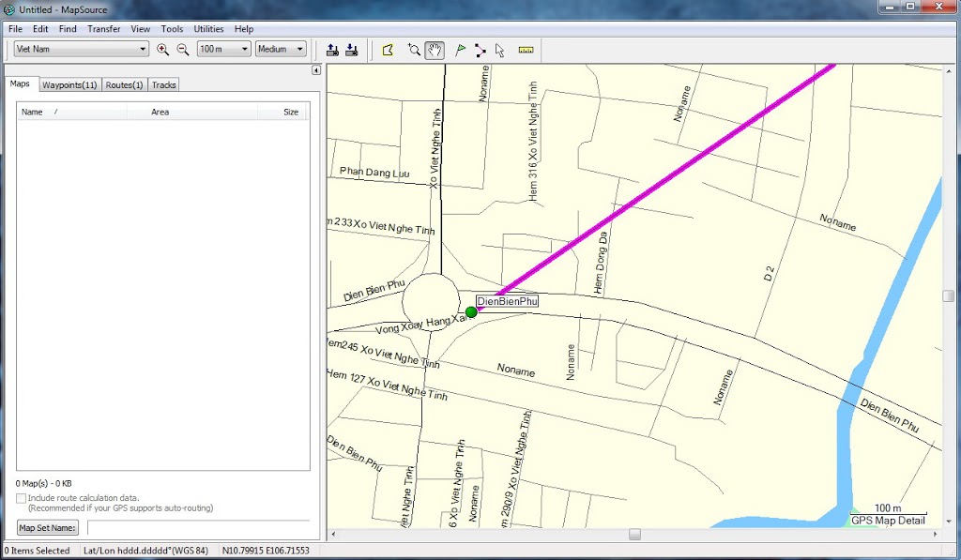
Task: Collapse the left panel with the arrow button
Action: tap(316, 70)
